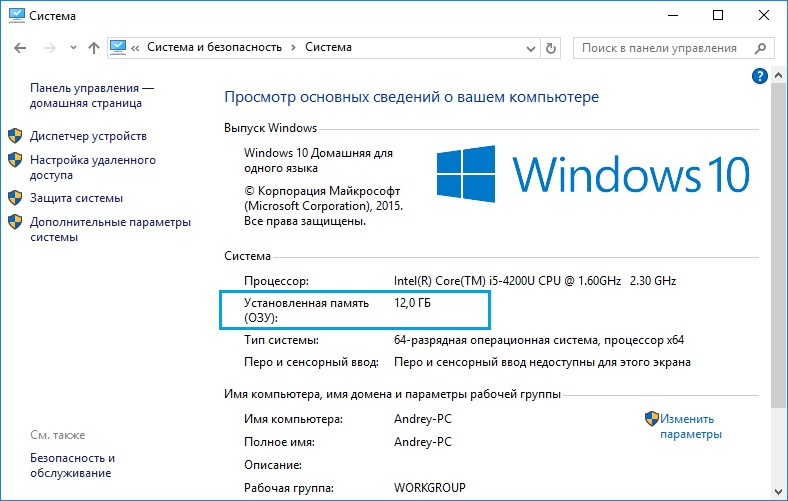Minimize the «Система» window
This screenshot has width=788, height=501.
[673, 16]
